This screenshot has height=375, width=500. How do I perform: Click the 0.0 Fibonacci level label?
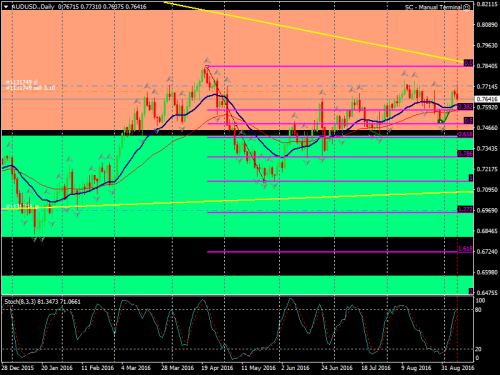(x=468, y=63)
